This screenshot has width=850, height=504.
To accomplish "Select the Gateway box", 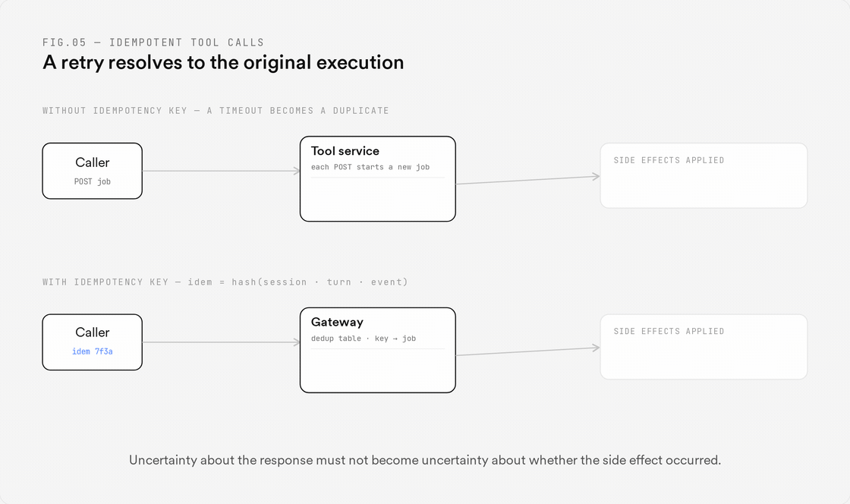I will [378, 350].
